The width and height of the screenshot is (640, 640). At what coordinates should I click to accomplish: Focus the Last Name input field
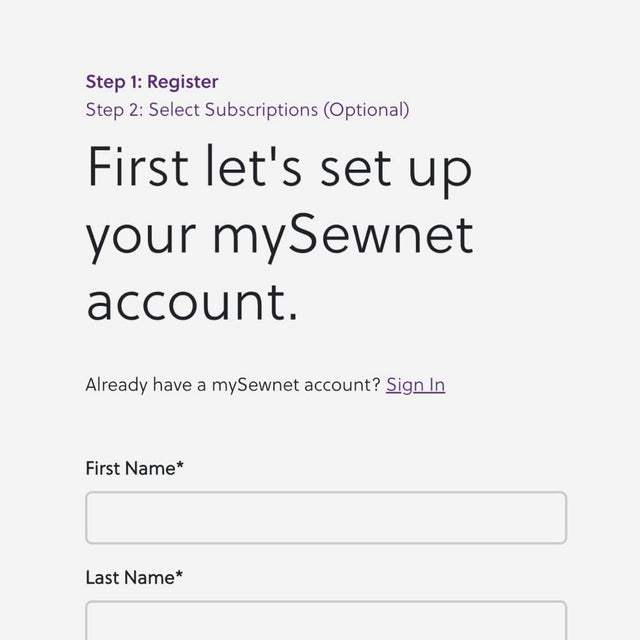pyautogui.click(x=326, y=620)
